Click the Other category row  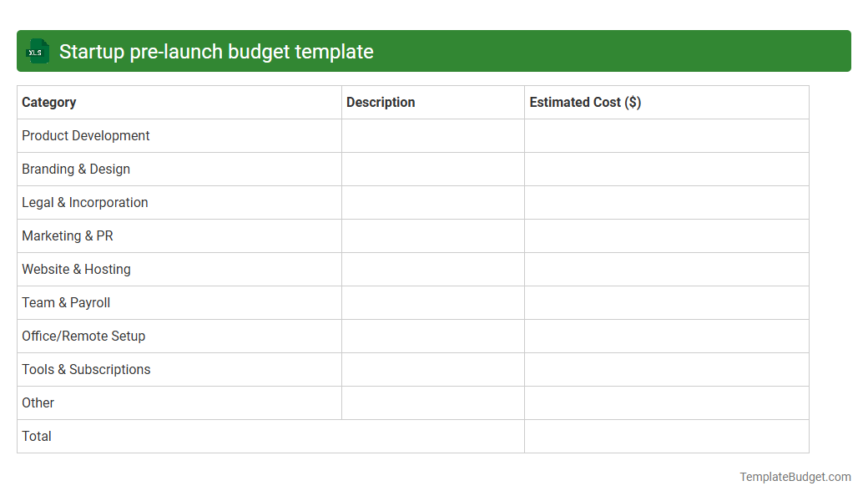click(38, 402)
